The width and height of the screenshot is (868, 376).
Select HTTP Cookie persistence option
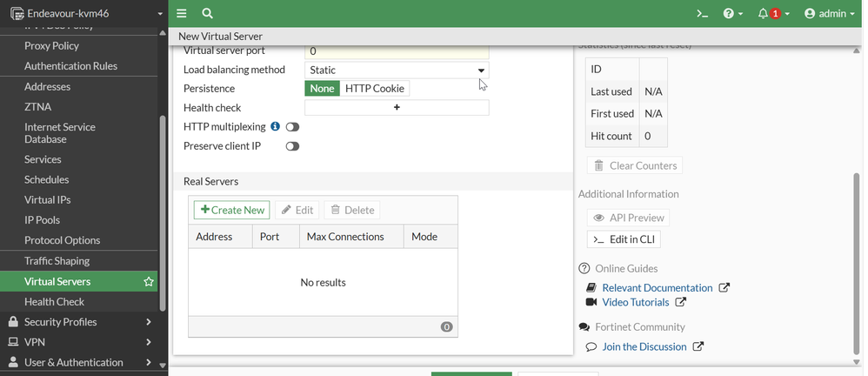click(375, 89)
